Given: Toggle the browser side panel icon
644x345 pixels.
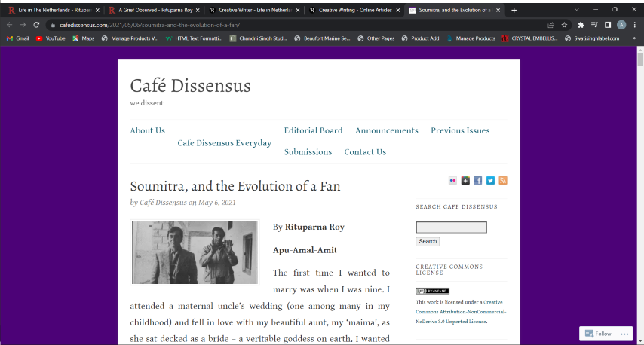Looking at the screenshot, I should tap(608, 25).
